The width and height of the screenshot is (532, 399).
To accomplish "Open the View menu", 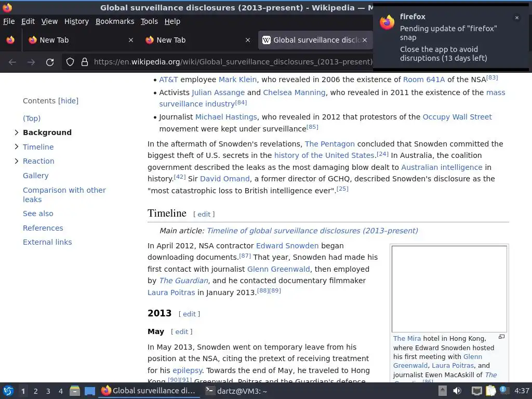I will [49, 21].
